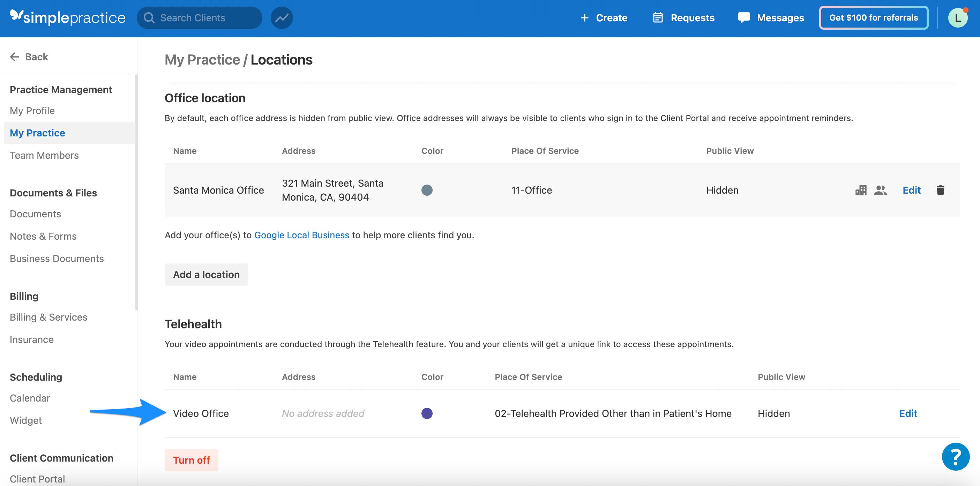Click the 11-Office place of service cell

point(531,190)
